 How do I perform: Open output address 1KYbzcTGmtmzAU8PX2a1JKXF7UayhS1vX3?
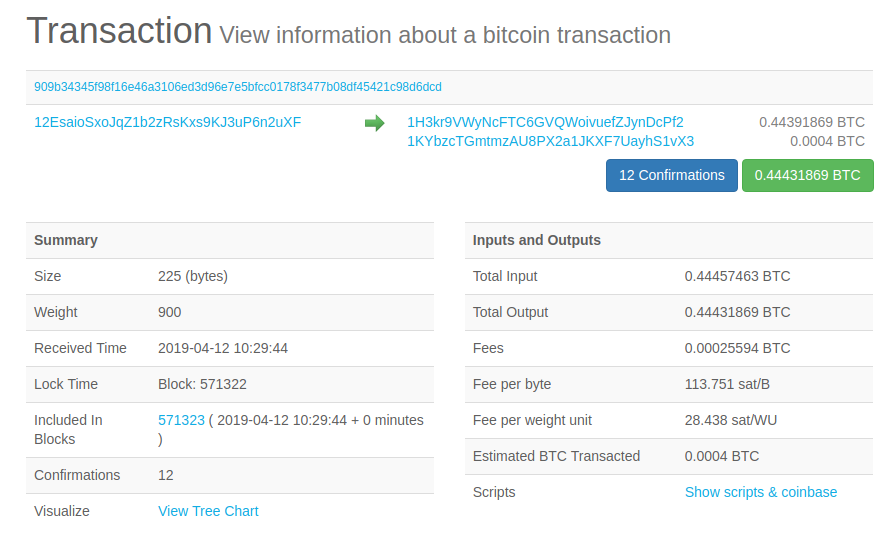coord(551,141)
